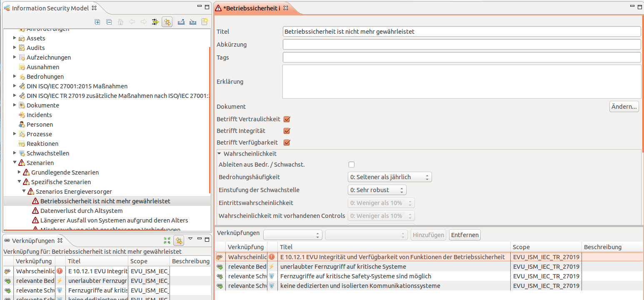
Task: Click the Reaktionen icon in tree
Action: 22,144
